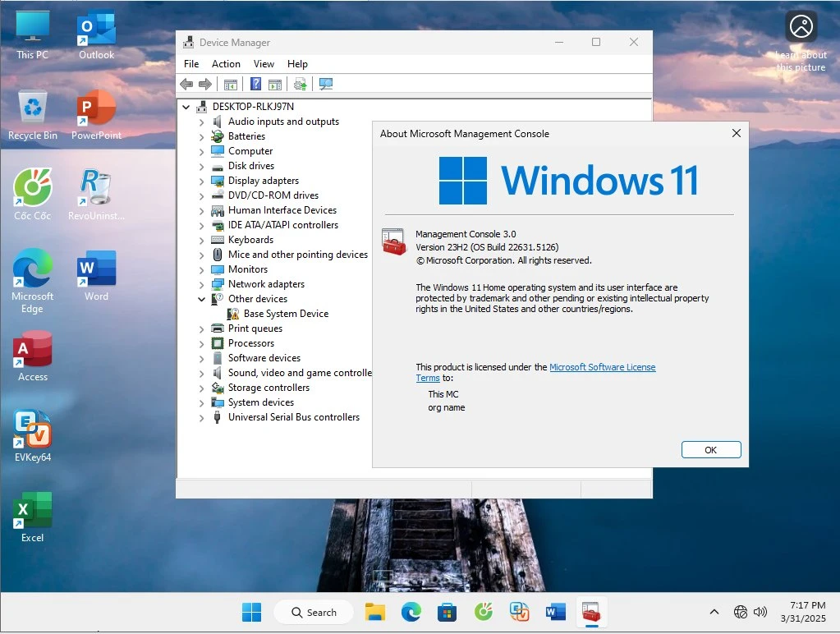Select the Keyboards category icon
Image resolution: width=840 pixels, height=634 pixels.
point(217,240)
